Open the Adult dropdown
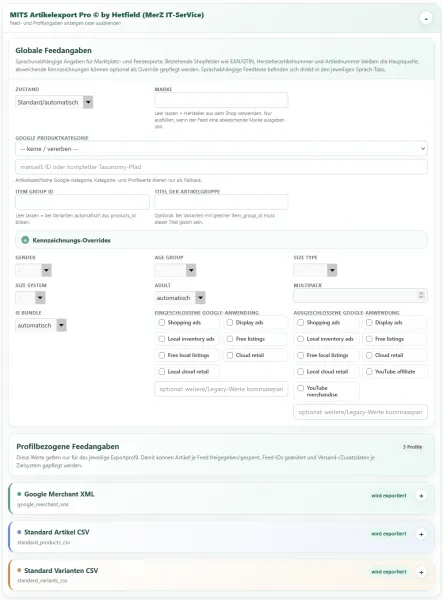 coord(180,297)
